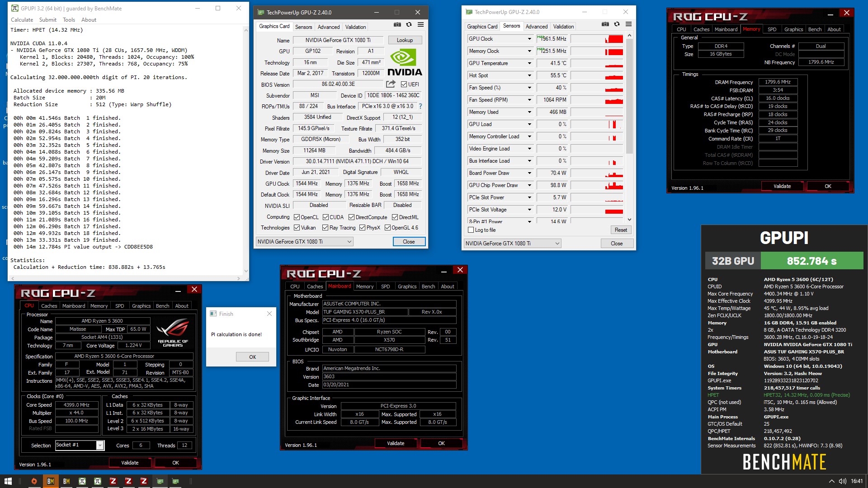The width and height of the screenshot is (868, 488).
Task: Click the 852.784 s green result bar
Action: pyautogui.click(x=812, y=261)
